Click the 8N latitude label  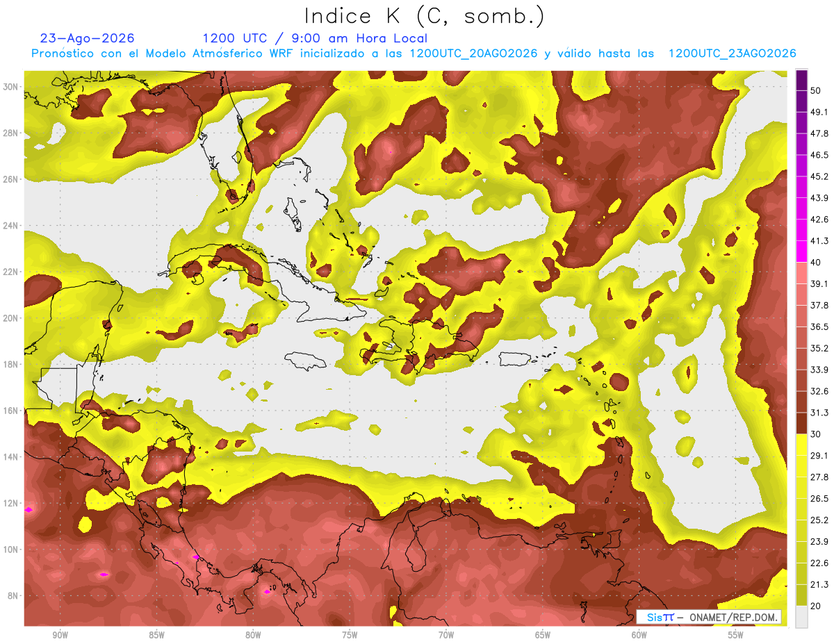[13, 596]
